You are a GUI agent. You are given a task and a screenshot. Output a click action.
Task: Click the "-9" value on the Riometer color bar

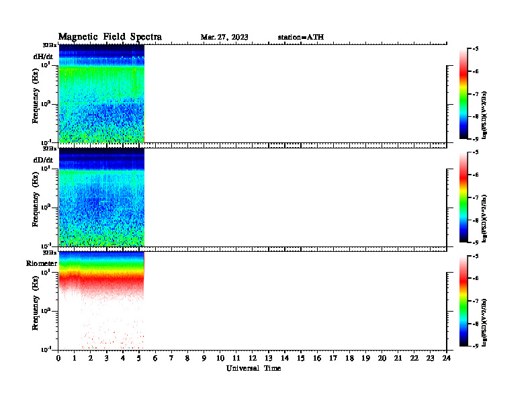pos(475,346)
